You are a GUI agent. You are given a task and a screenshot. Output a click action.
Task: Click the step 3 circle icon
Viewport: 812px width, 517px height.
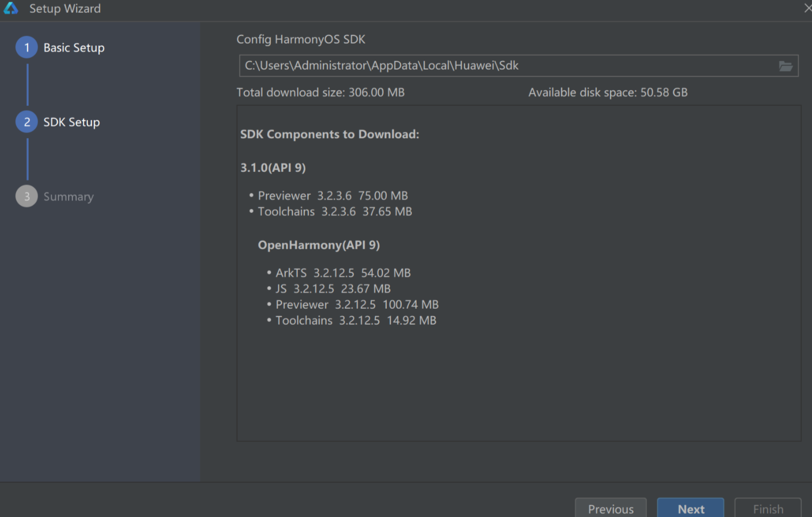pyautogui.click(x=27, y=196)
